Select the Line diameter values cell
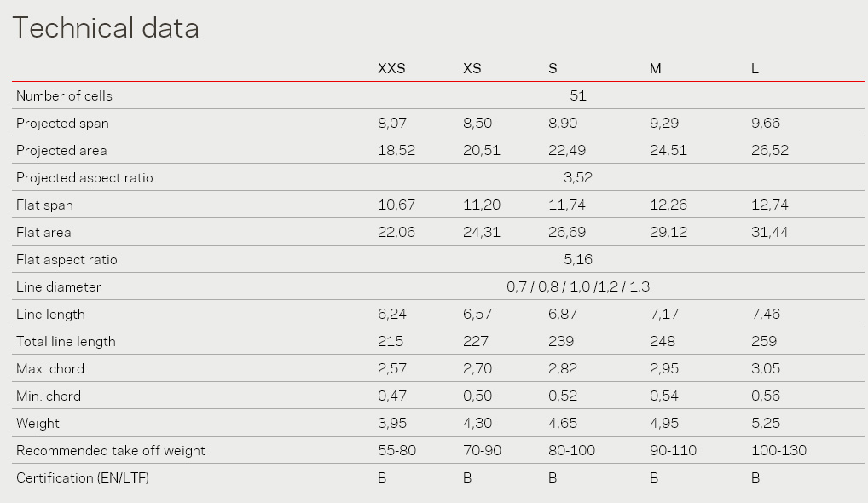 578,286
